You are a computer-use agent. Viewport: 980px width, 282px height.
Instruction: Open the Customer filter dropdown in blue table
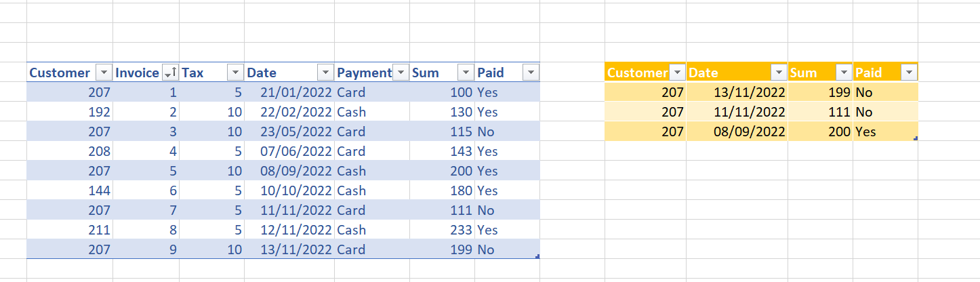pos(104,73)
